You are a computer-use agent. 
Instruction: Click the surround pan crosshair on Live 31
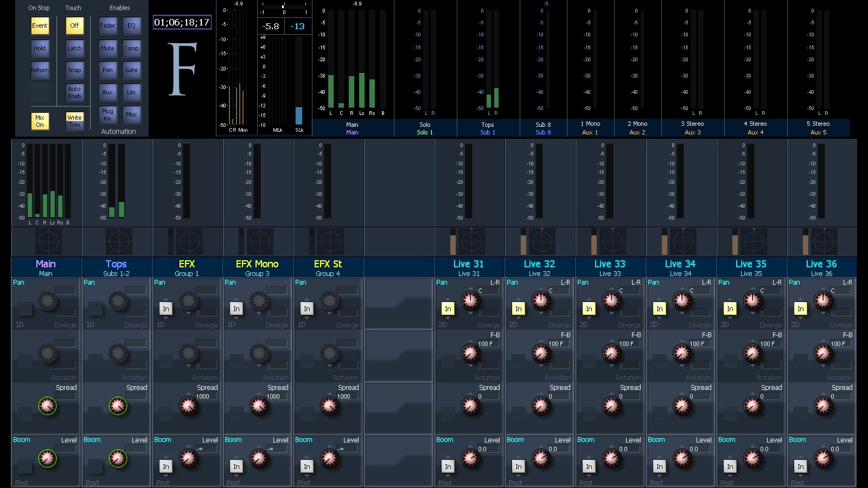[x=471, y=241]
